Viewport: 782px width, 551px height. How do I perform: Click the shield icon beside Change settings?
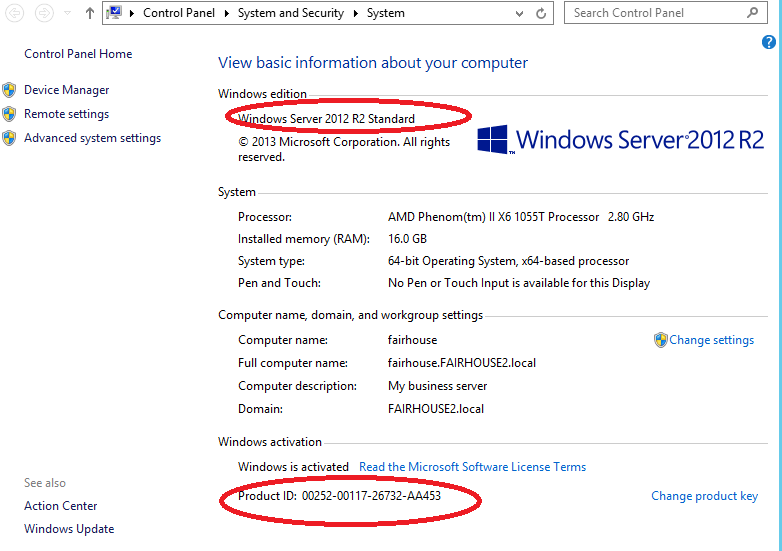660,340
